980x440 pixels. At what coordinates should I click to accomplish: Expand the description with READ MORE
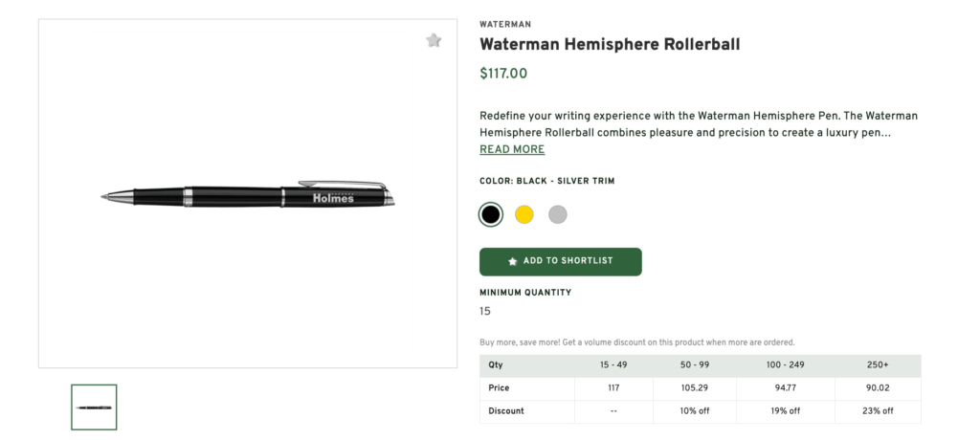click(512, 149)
